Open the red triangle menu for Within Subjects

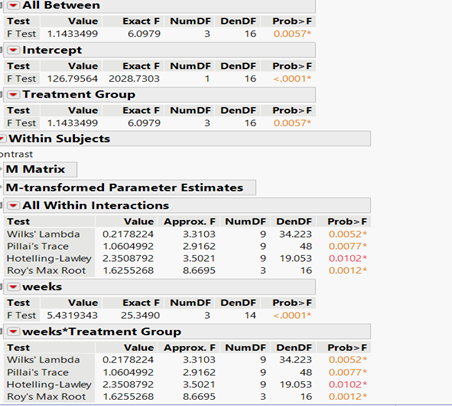tap(3, 139)
